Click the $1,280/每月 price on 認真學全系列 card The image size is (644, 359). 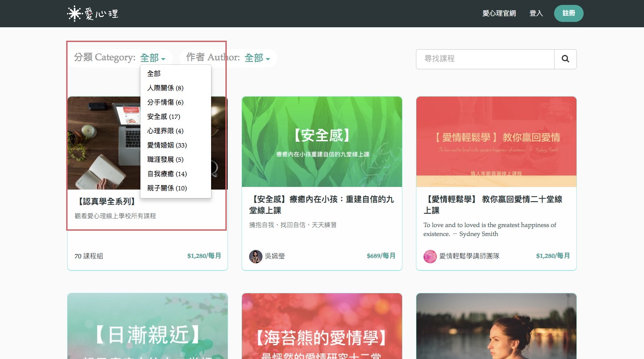(204, 256)
